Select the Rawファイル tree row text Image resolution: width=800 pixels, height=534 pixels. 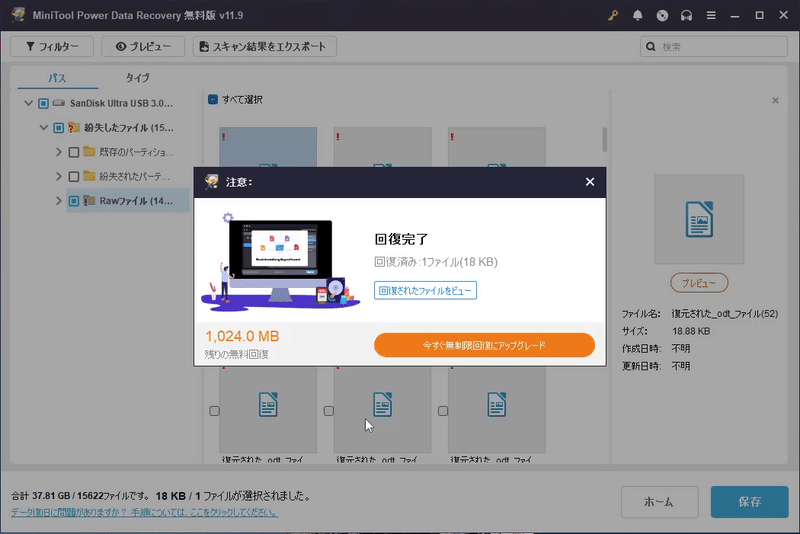point(136,201)
